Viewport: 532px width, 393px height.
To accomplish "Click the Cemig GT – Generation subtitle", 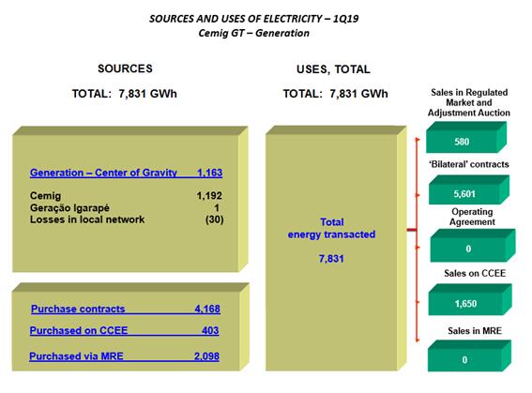I will [x=253, y=33].
